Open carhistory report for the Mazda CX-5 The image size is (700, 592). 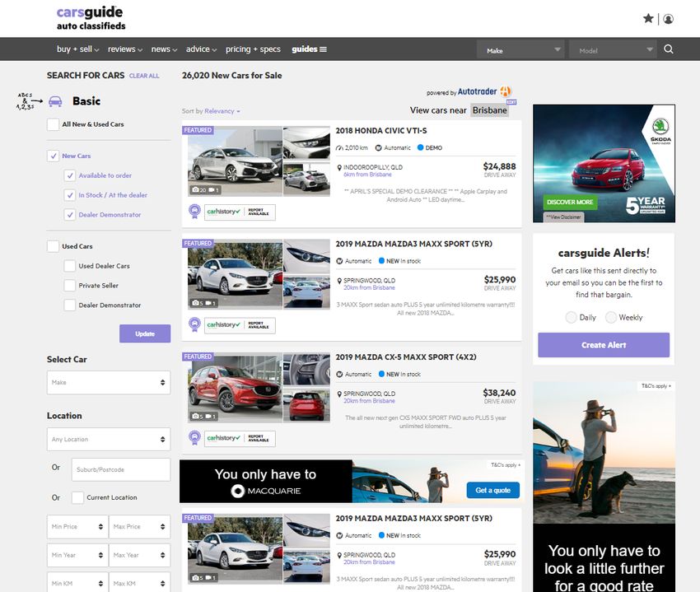pos(240,438)
